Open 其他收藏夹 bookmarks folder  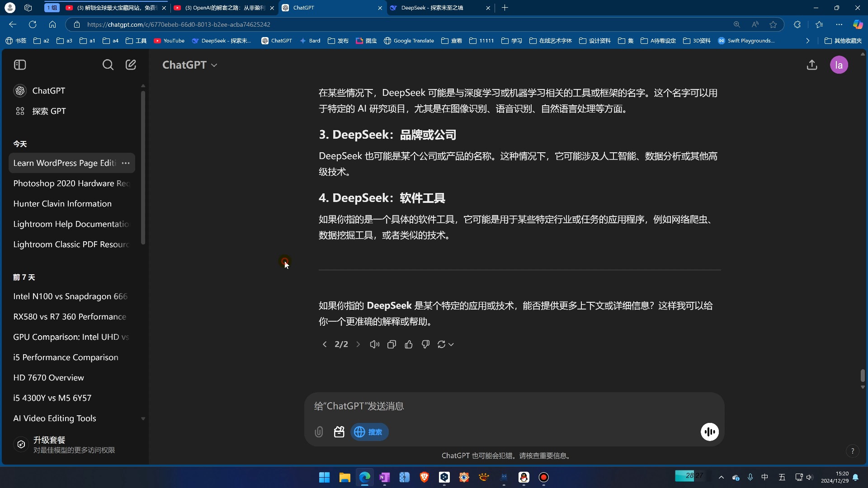point(843,41)
